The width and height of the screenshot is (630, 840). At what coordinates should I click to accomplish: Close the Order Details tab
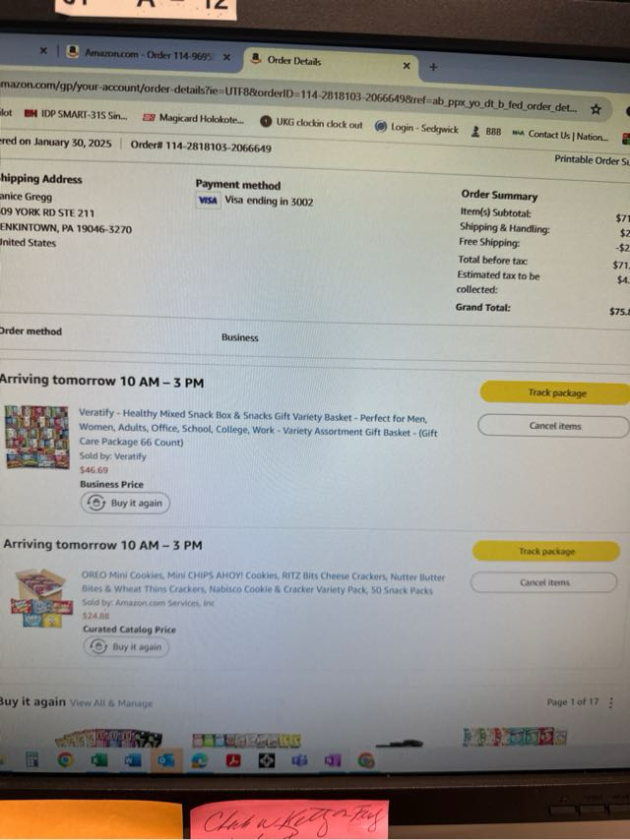pyautogui.click(x=407, y=65)
